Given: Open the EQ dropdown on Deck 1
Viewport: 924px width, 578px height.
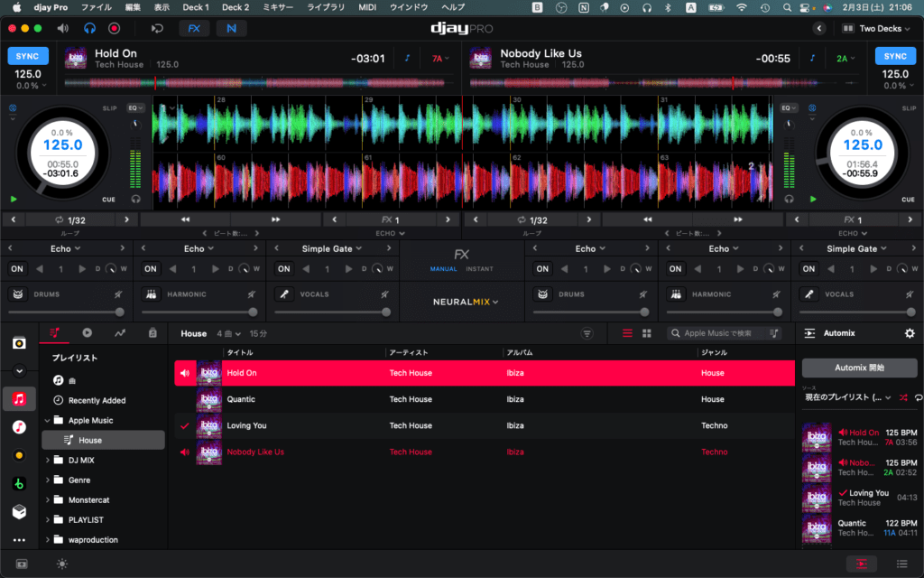Looking at the screenshot, I should pyautogui.click(x=135, y=108).
